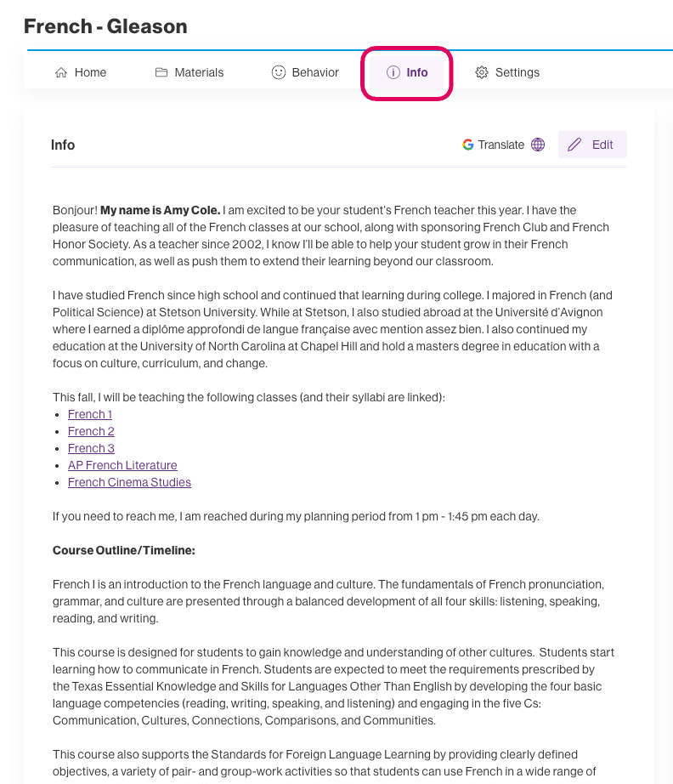673x784 pixels.
Task: Click the Google logo icon
Action: 468,145
